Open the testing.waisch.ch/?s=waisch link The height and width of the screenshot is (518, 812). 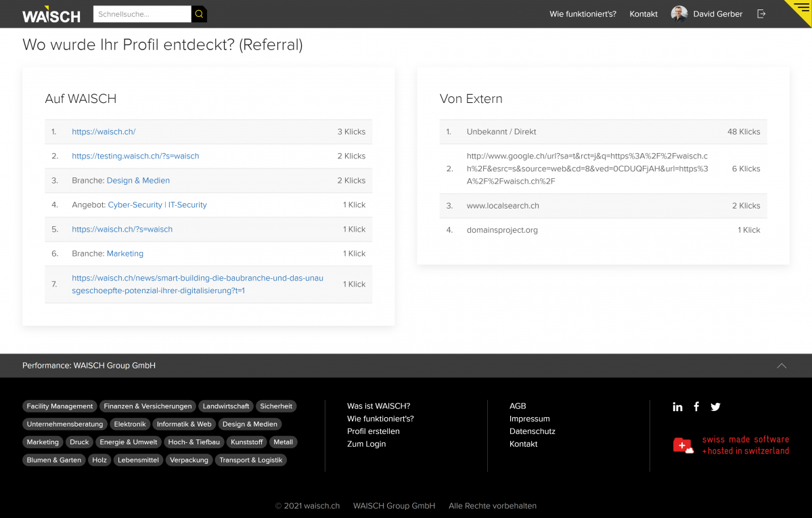click(x=135, y=156)
